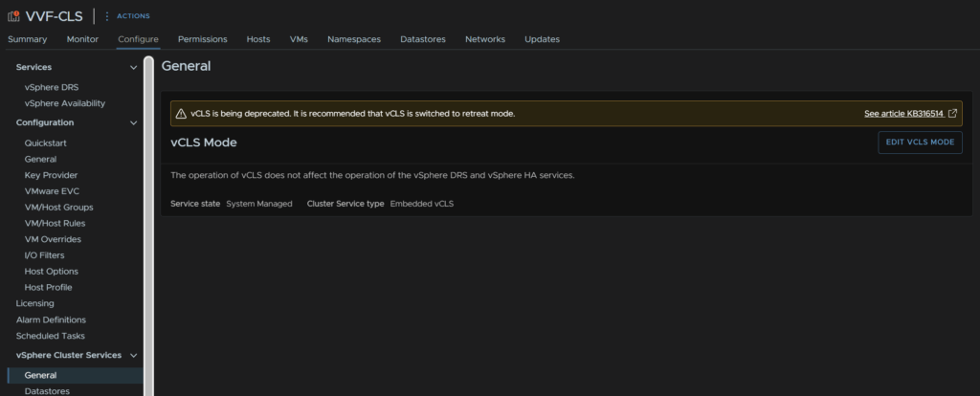Go to the Namespaces tab
The image size is (980, 396).
point(354,38)
